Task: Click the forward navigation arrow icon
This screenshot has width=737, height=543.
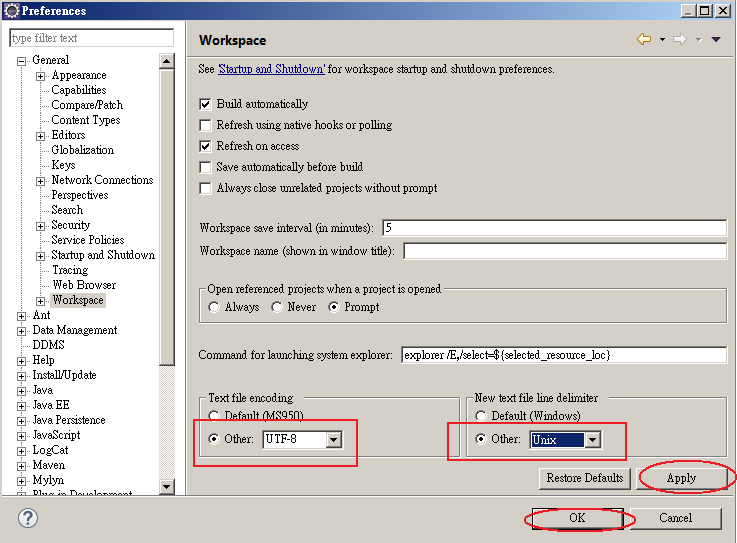Action: (679, 40)
